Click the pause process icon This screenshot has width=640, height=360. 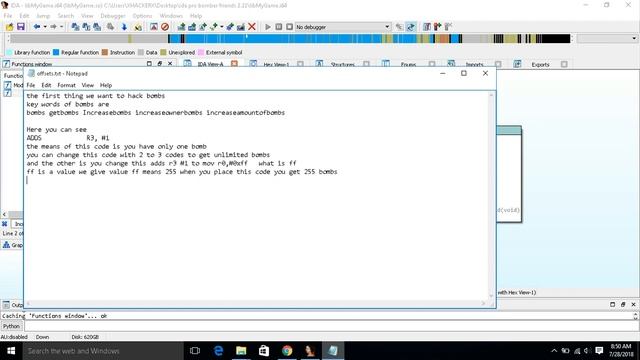tap(279, 27)
